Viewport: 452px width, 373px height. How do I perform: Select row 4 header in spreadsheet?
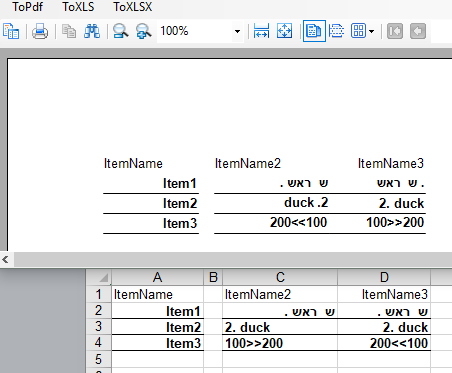pyautogui.click(x=99, y=343)
